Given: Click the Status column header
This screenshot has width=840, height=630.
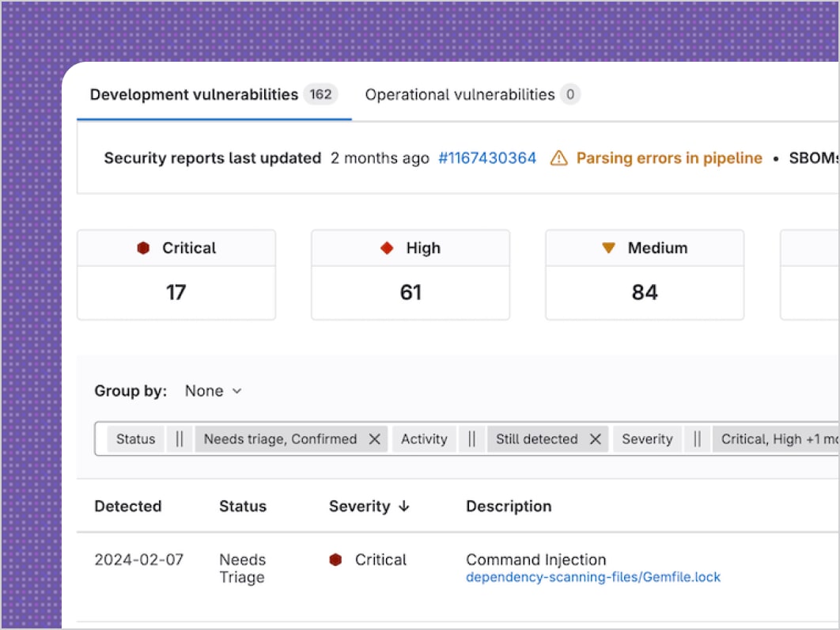Looking at the screenshot, I should tap(243, 507).
